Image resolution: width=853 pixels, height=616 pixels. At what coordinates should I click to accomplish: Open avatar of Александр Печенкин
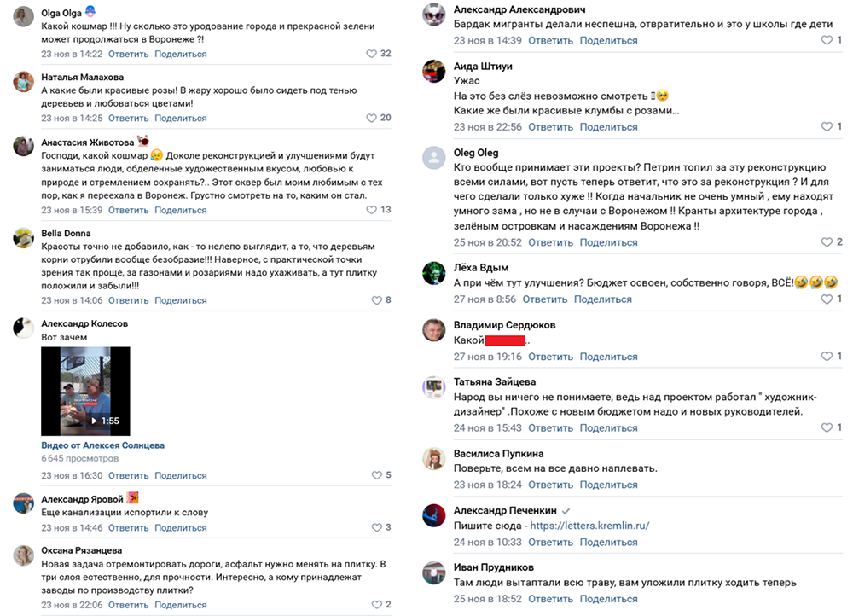click(x=434, y=515)
